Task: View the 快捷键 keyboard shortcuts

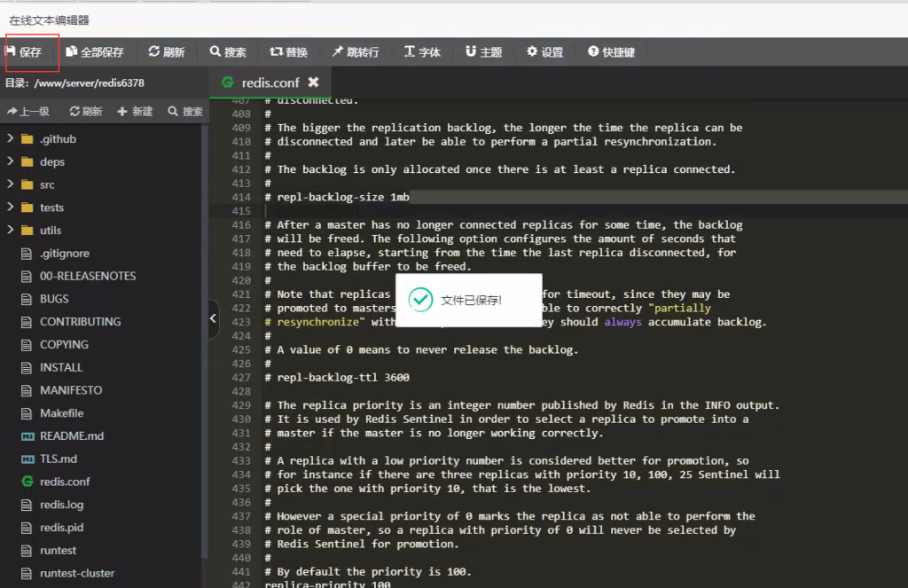Action: tap(611, 52)
